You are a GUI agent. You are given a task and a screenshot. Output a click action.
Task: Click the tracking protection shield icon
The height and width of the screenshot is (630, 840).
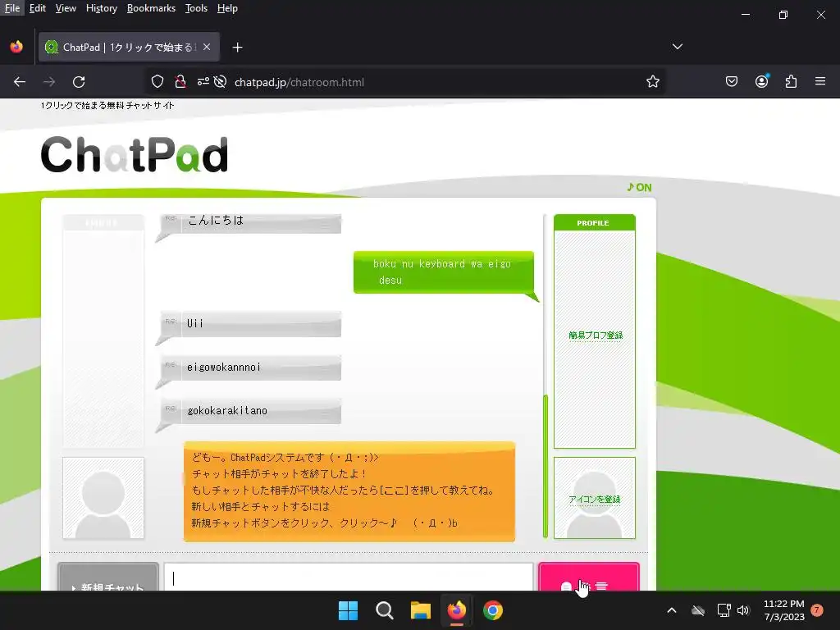[x=157, y=82]
